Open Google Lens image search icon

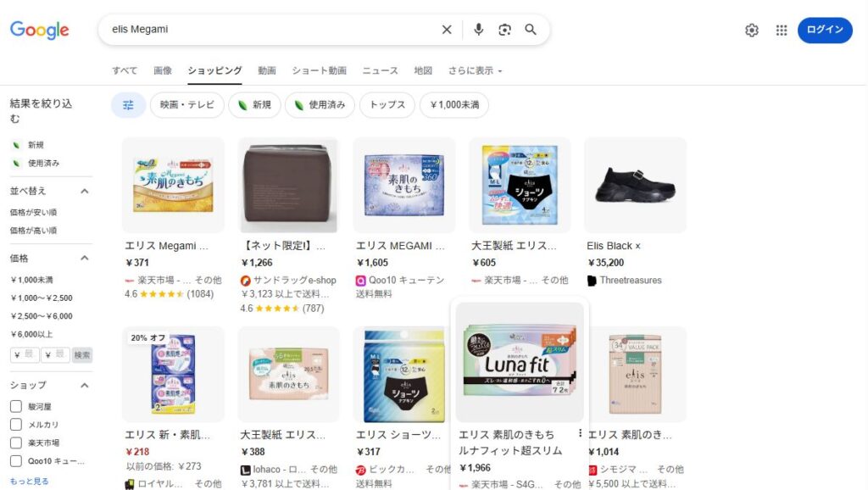[504, 30]
